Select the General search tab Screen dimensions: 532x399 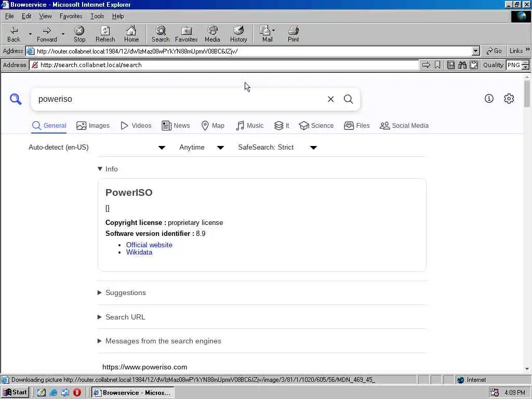tap(49, 126)
